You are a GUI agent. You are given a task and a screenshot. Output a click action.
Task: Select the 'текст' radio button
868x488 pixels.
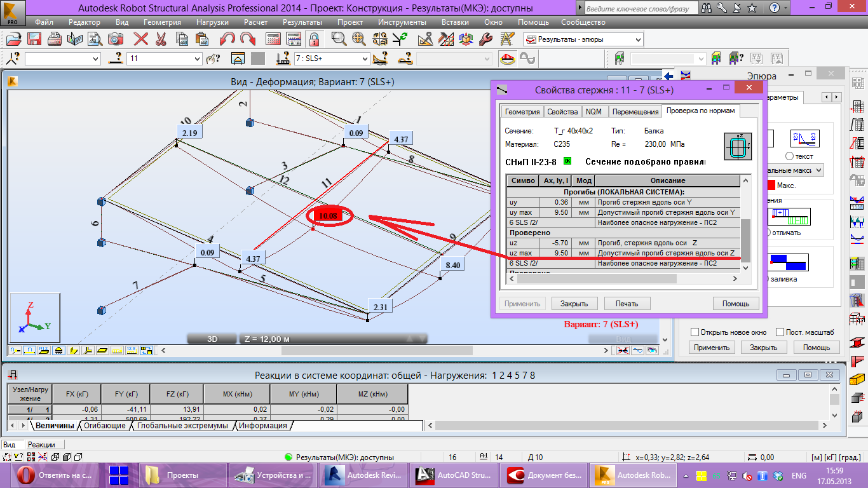(790, 156)
